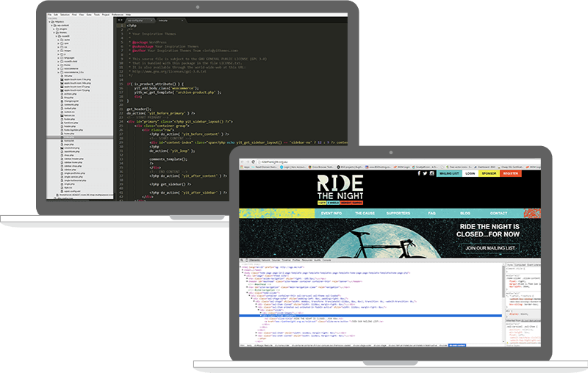Click the JOIN OUR MAILING LIST banner button
588x373 pixels.
coord(490,248)
